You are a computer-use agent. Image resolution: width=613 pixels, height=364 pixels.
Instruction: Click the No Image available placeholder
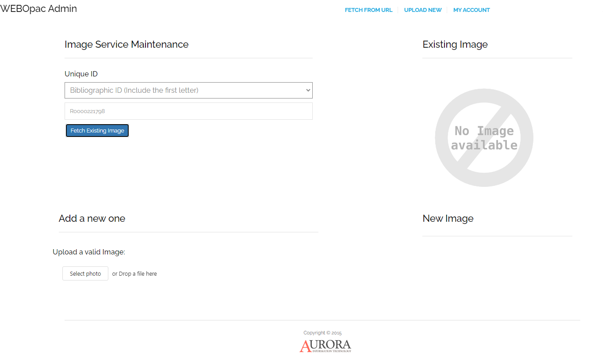484,138
